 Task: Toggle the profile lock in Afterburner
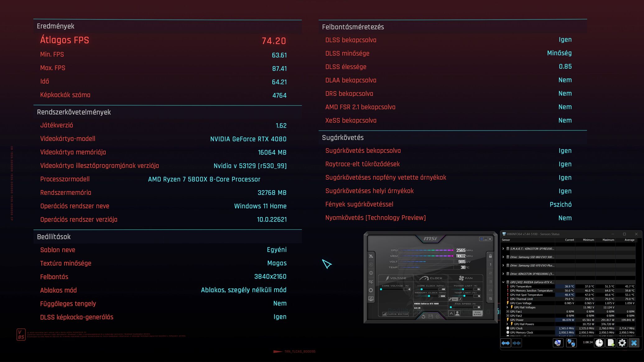[490, 256]
